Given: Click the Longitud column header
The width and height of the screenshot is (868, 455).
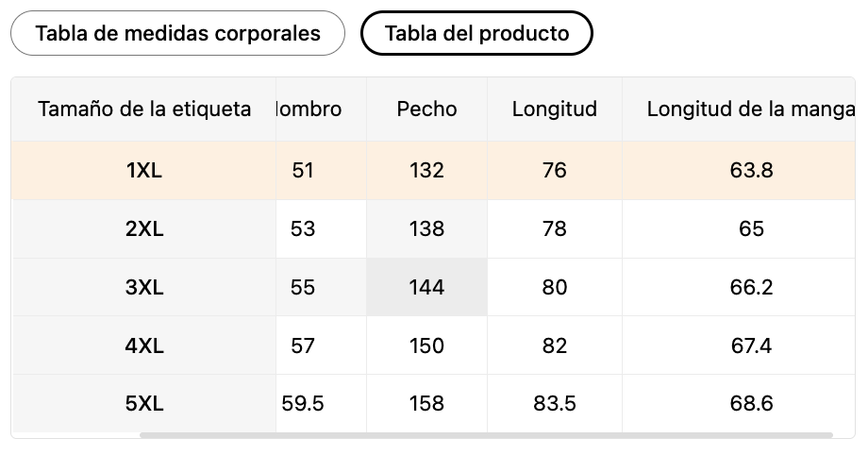Looking at the screenshot, I should click(x=555, y=110).
